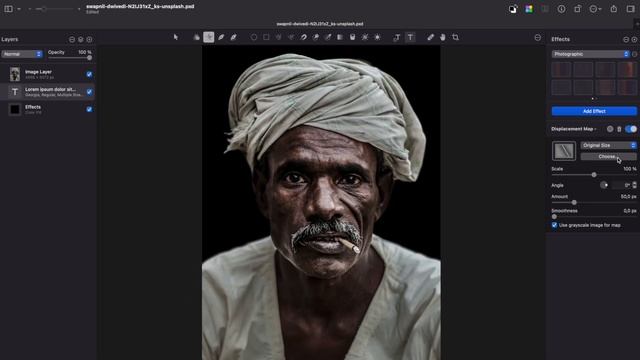Hide the Lorem ipsum text layer checkbox
The width and height of the screenshot is (640, 360).
[89, 92]
